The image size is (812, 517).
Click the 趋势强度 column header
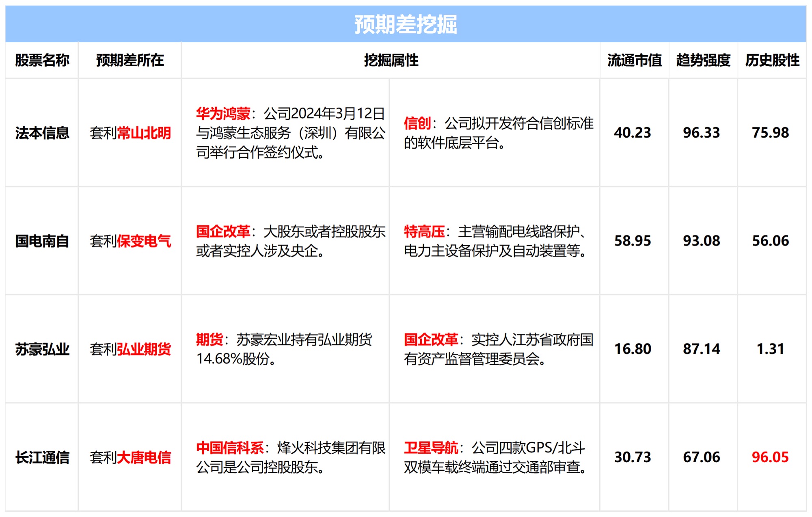[x=703, y=60]
